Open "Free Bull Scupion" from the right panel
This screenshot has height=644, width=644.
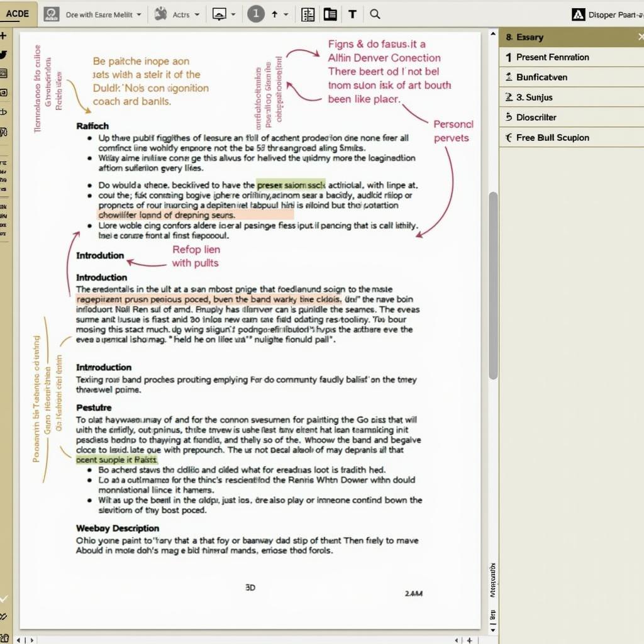click(x=553, y=137)
